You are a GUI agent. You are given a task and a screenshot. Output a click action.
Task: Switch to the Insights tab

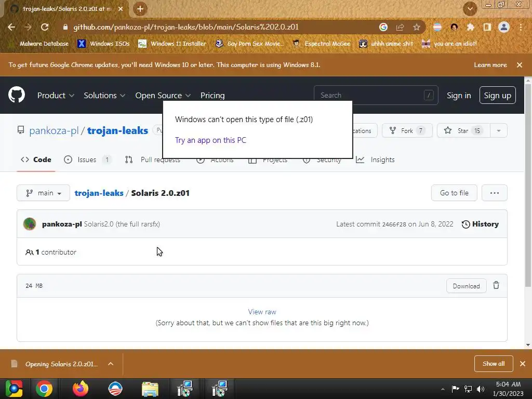coord(375,159)
